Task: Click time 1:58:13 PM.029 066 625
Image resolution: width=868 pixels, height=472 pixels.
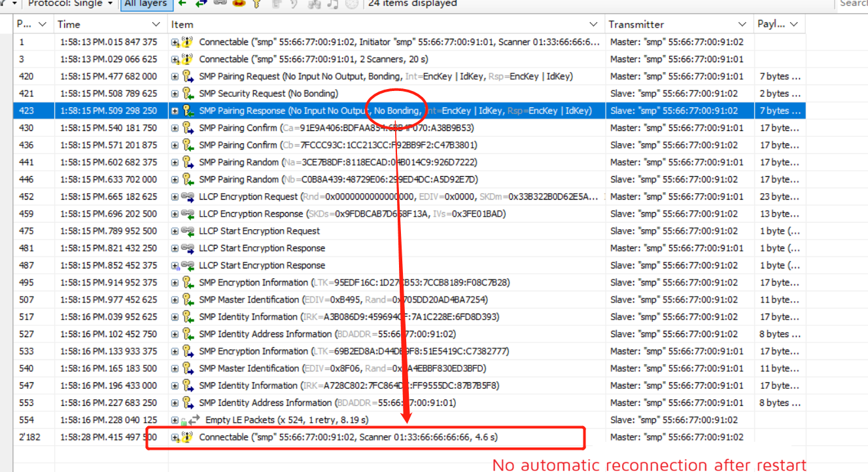Action: 109,59
